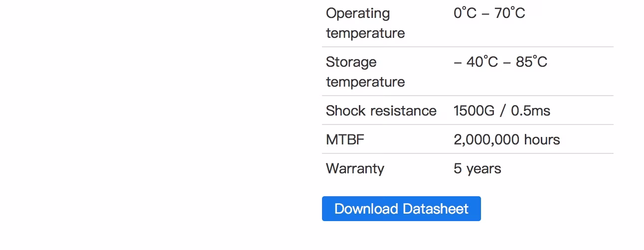Click the 1500G / 0.5ms shock value
The width and height of the screenshot is (644, 250).
(502, 111)
